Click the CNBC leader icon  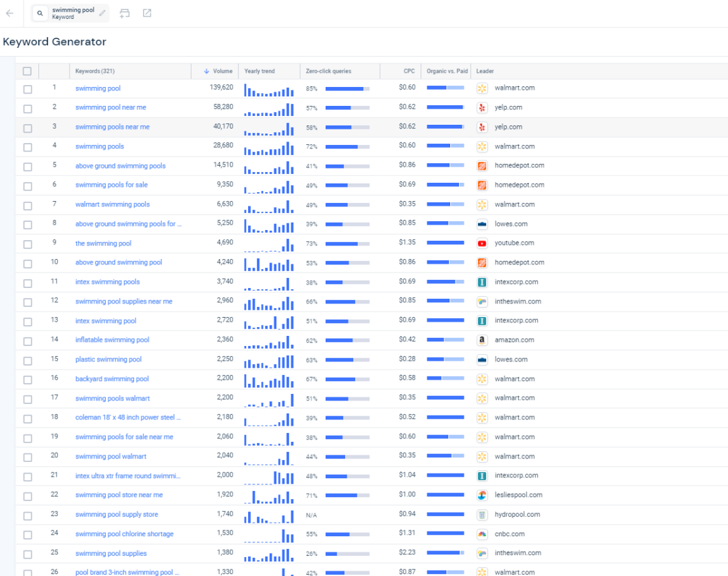(482, 534)
